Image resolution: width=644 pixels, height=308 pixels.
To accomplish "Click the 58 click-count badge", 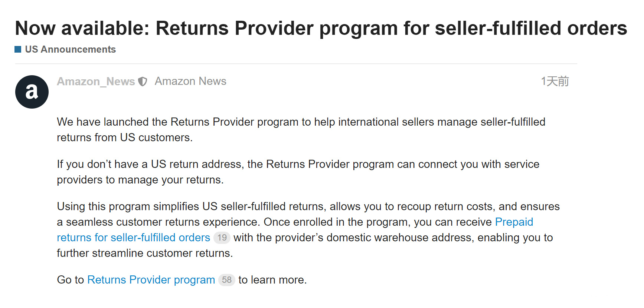I will 227,280.
